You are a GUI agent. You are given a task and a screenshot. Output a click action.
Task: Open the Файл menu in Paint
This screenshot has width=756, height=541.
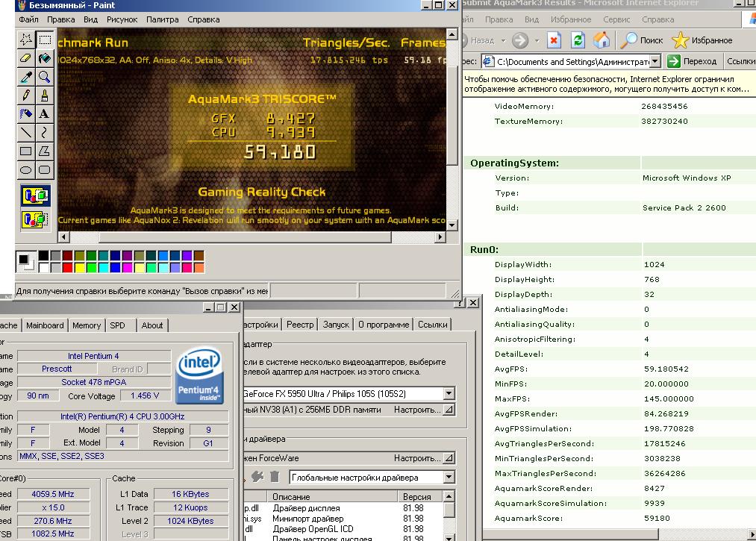click(x=28, y=19)
